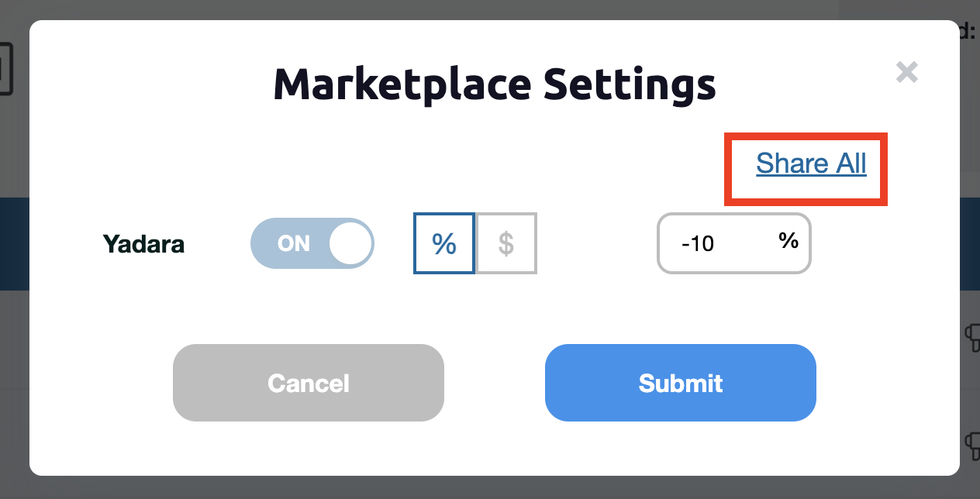
Task: Click the dark blue band left of the dialog
Action: (x=14, y=244)
